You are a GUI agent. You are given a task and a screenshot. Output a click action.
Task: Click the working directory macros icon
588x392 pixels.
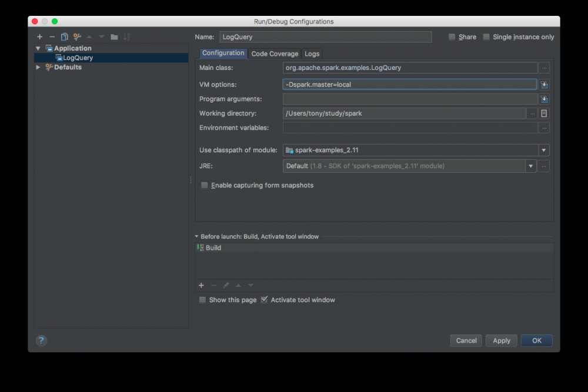click(x=544, y=113)
